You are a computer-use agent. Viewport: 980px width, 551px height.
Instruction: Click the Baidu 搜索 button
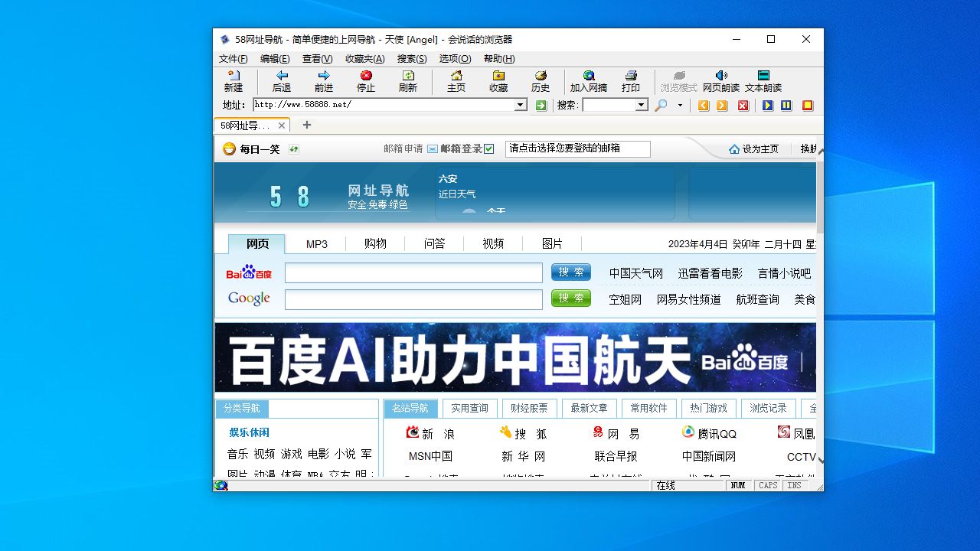[570, 272]
